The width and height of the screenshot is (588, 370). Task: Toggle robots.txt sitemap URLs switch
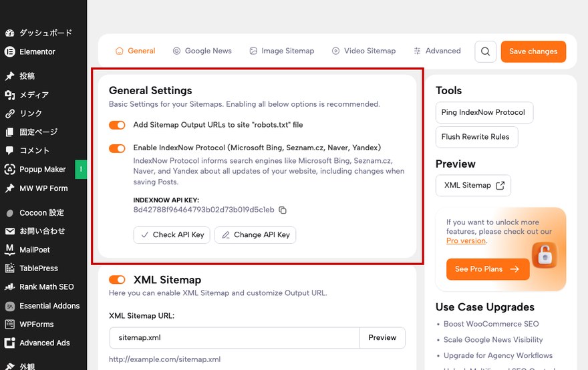[x=117, y=125]
